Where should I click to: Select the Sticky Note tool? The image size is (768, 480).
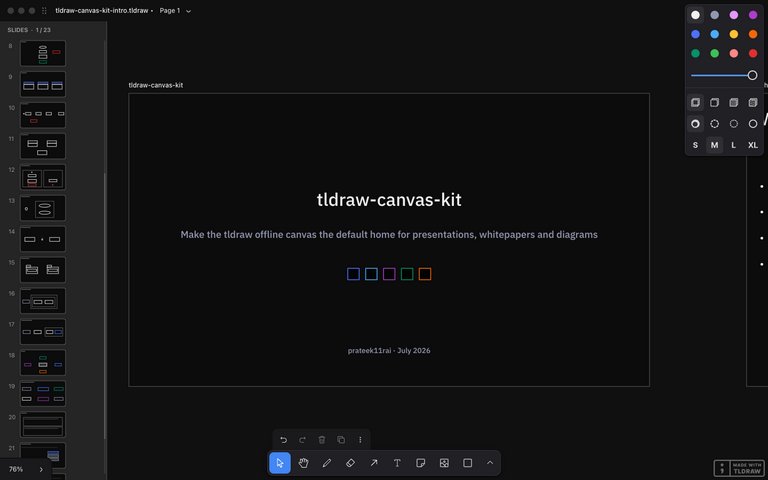(421, 463)
